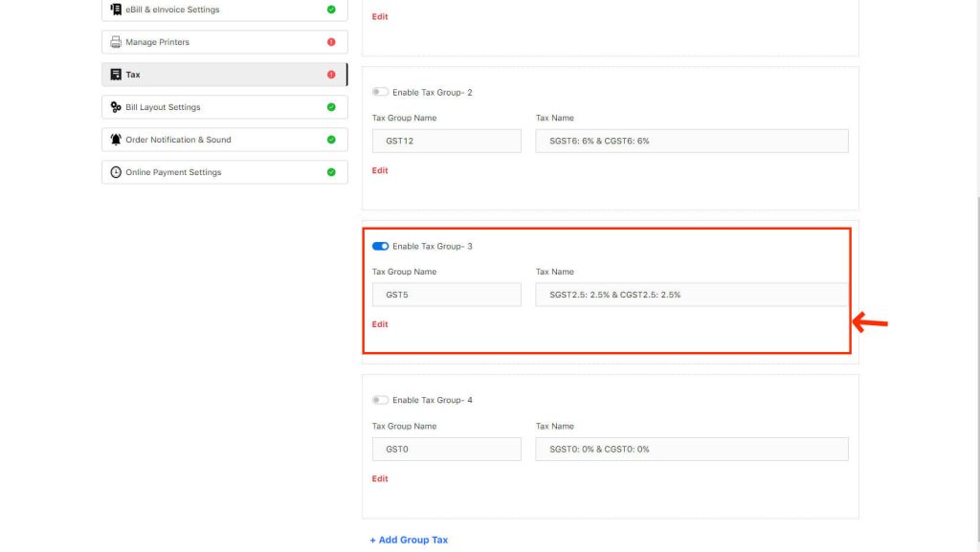Click the GST0 Tax Group Name field

(x=447, y=449)
